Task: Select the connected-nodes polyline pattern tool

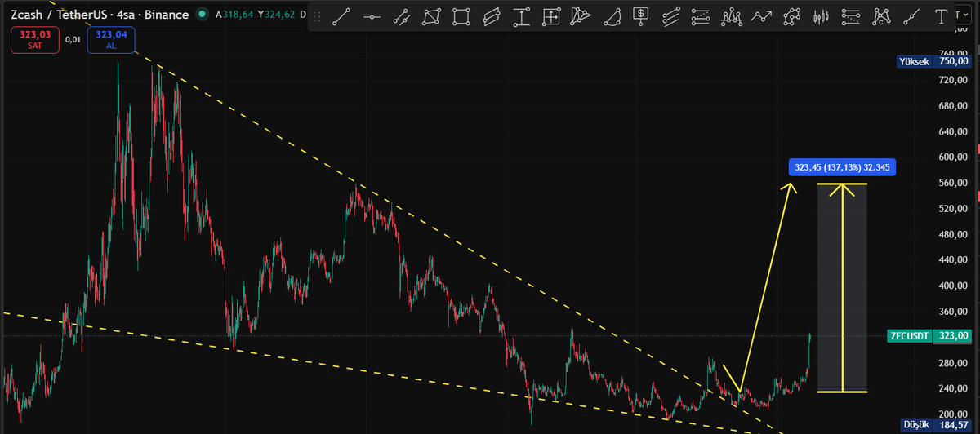Action: pyautogui.click(x=791, y=15)
